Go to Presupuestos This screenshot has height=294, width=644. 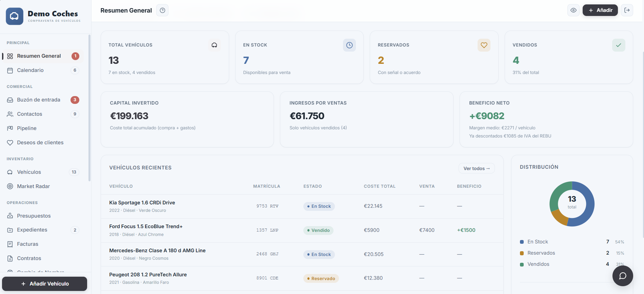(43, 216)
